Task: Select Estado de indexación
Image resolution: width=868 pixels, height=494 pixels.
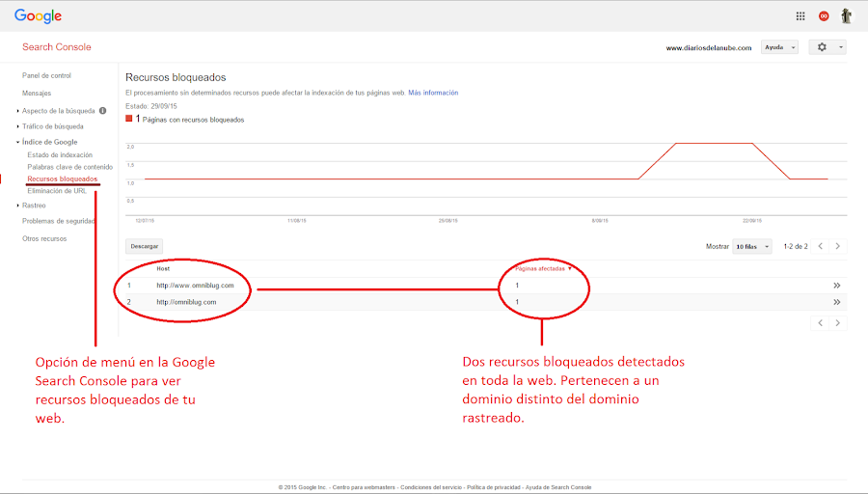Action: point(60,155)
